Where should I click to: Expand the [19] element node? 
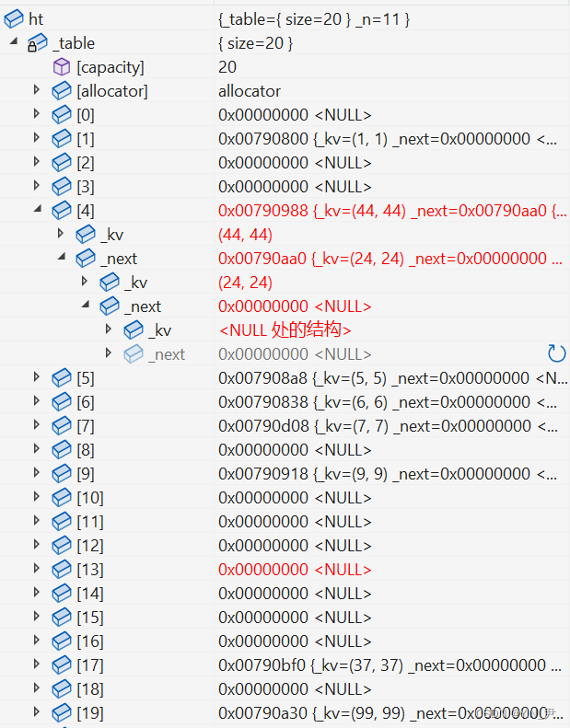37,711
